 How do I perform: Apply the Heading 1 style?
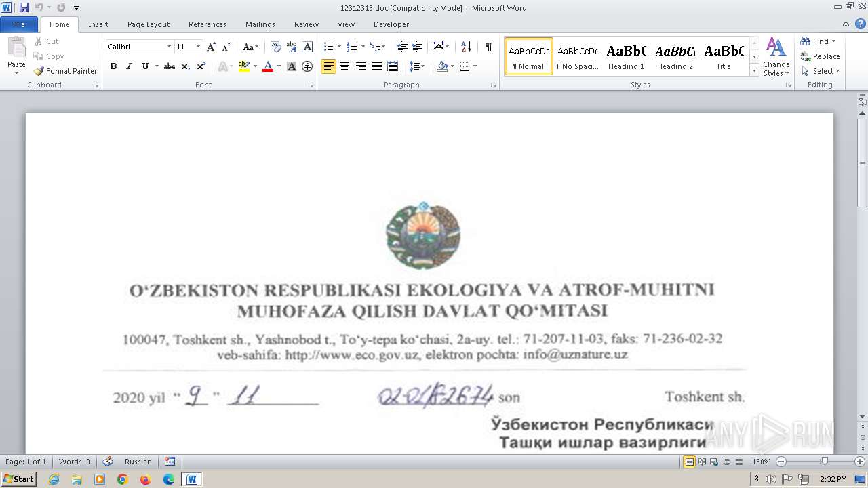pos(626,56)
